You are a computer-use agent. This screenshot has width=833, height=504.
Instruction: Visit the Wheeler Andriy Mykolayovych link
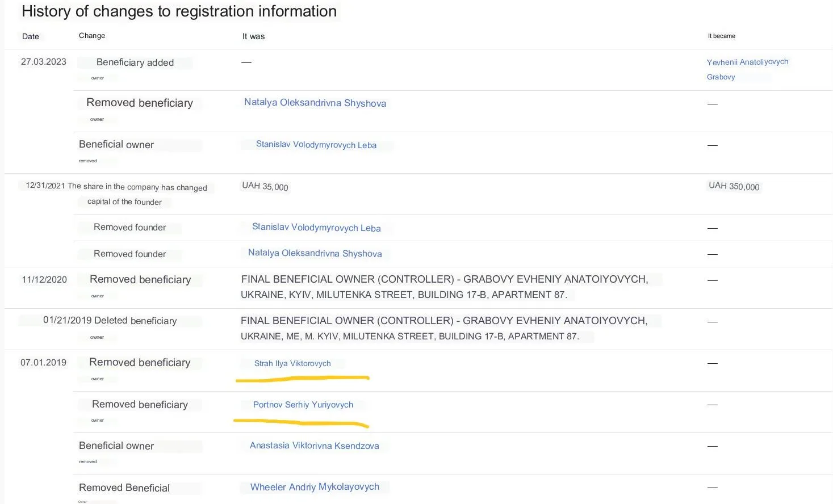[315, 487]
